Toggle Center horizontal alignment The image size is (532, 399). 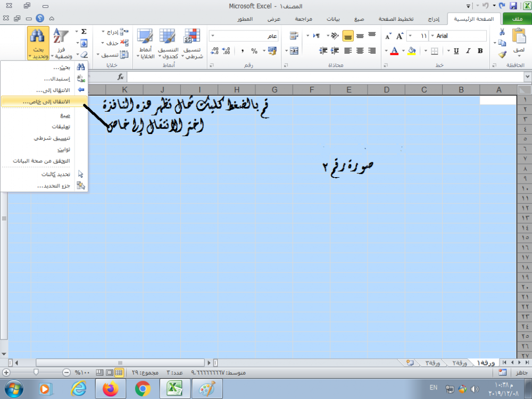pos(360,51)
